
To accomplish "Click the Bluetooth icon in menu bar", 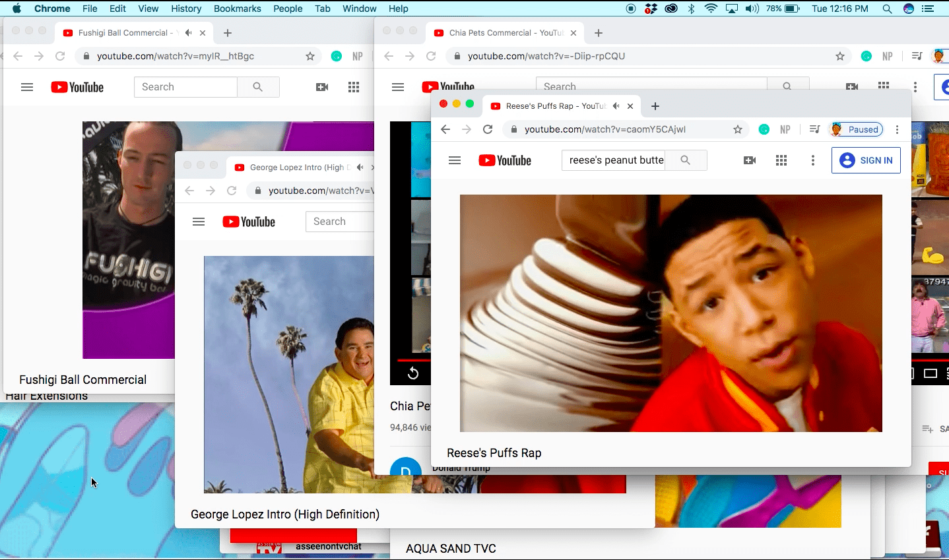I will (691, 9).
